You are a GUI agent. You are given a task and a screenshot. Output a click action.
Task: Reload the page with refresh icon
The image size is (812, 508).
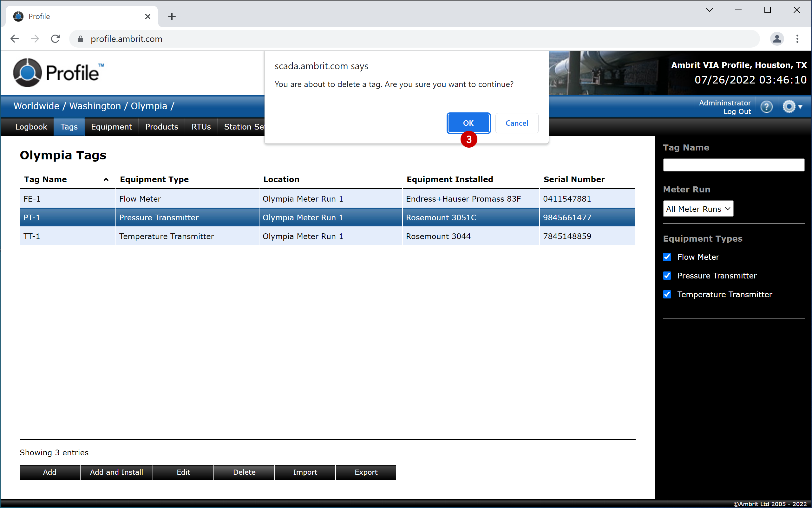click(56, 39)
